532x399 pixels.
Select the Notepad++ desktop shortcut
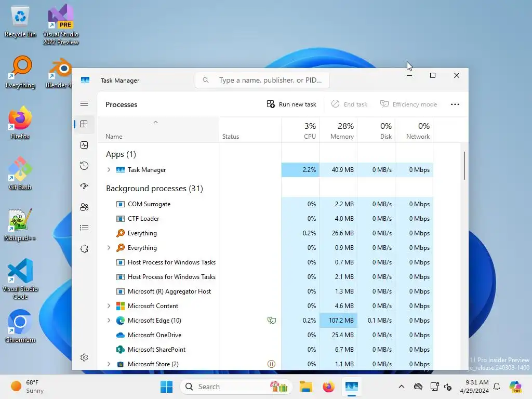pos(20,224)
